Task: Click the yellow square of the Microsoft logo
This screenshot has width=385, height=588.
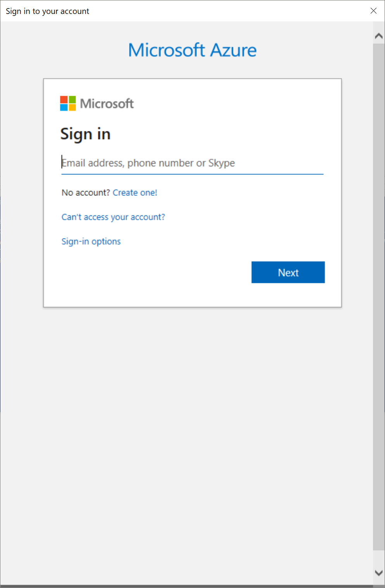Action: 72,107
